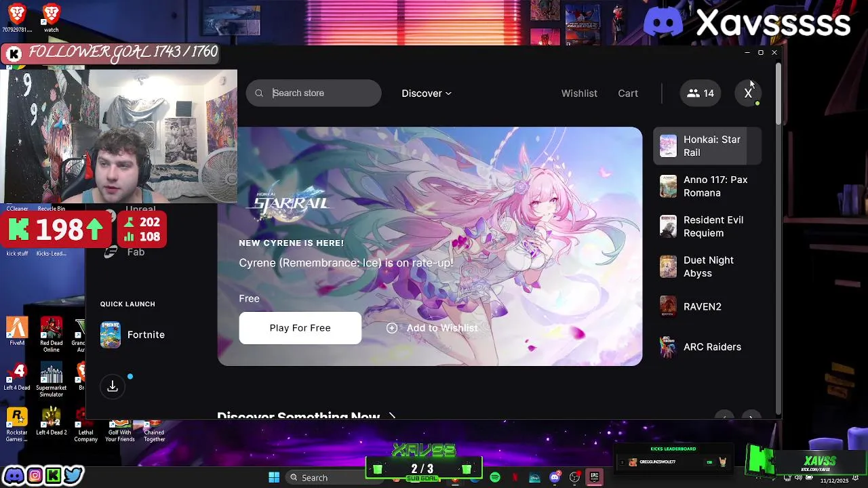Viewport: 868px width, 488px height.
Task: Open the Windows Start menu
Action: 274,478
